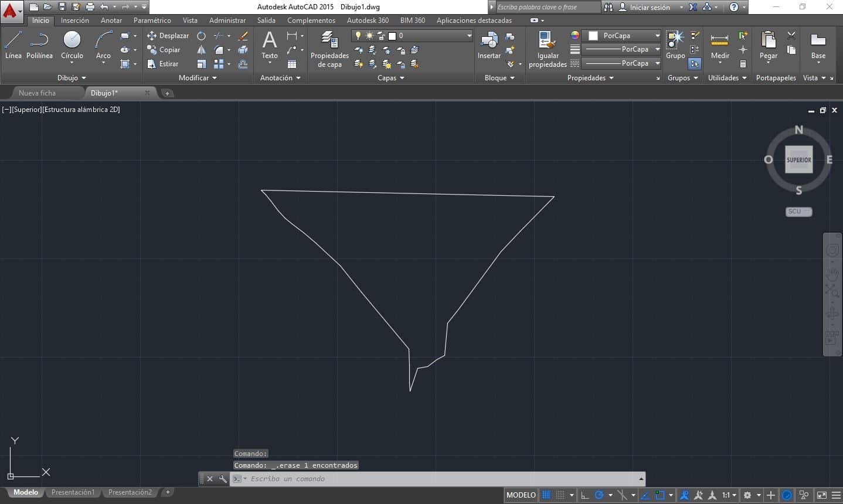Switch to the Vista ribbon tab
The height and width of the screenshot is (504, 843).
[x=190, y=21]
